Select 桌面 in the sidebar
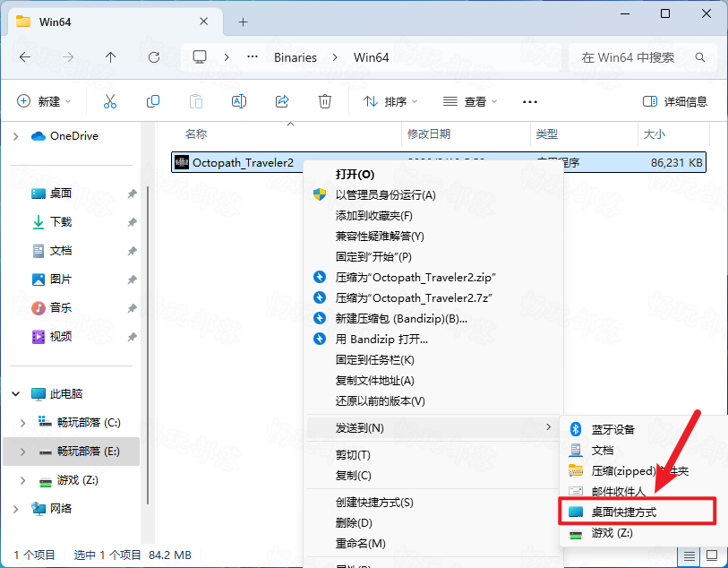 click(x=60, y=194)
